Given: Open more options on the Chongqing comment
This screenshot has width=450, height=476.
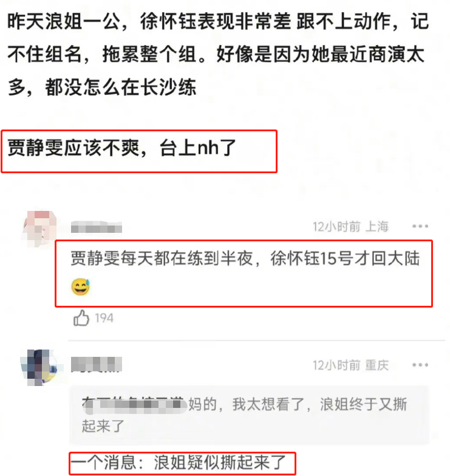Looking at the screenshot, I should 420,365.
